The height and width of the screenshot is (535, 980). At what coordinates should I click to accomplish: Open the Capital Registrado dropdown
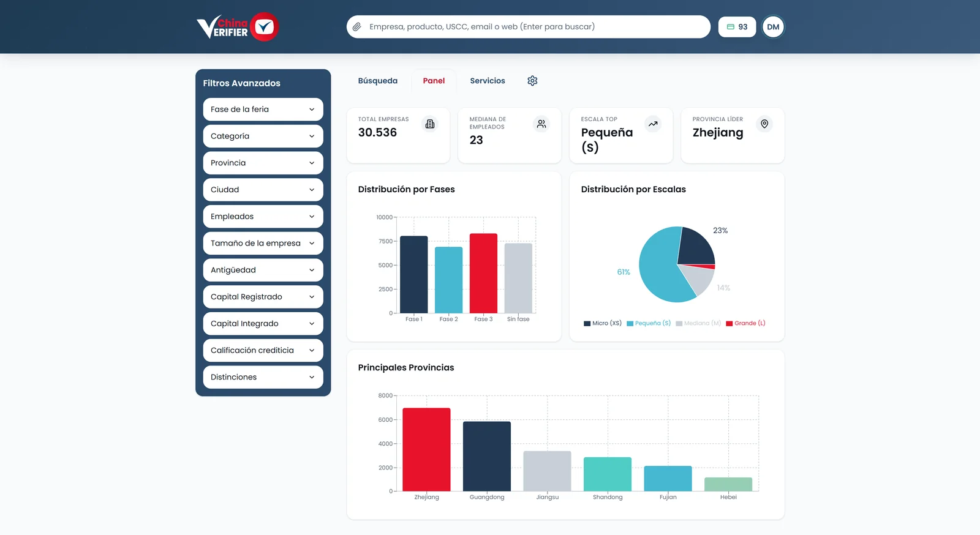coord(263,297)
